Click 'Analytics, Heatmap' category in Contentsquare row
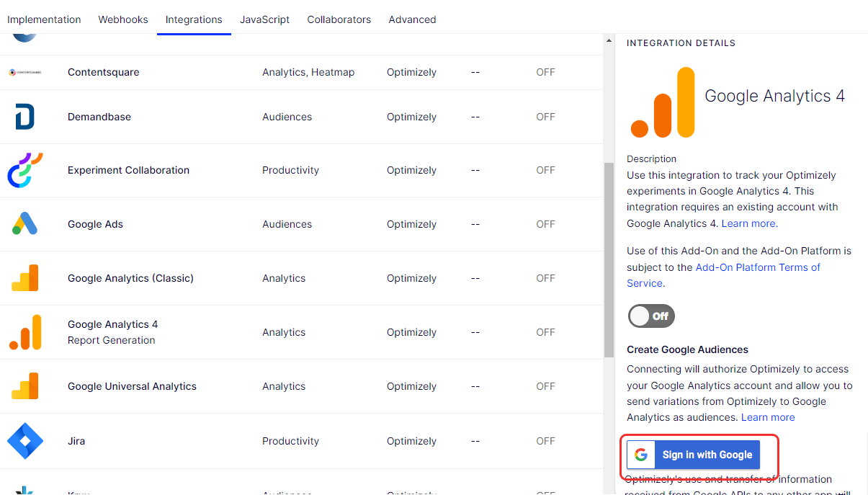 (308, 72)
